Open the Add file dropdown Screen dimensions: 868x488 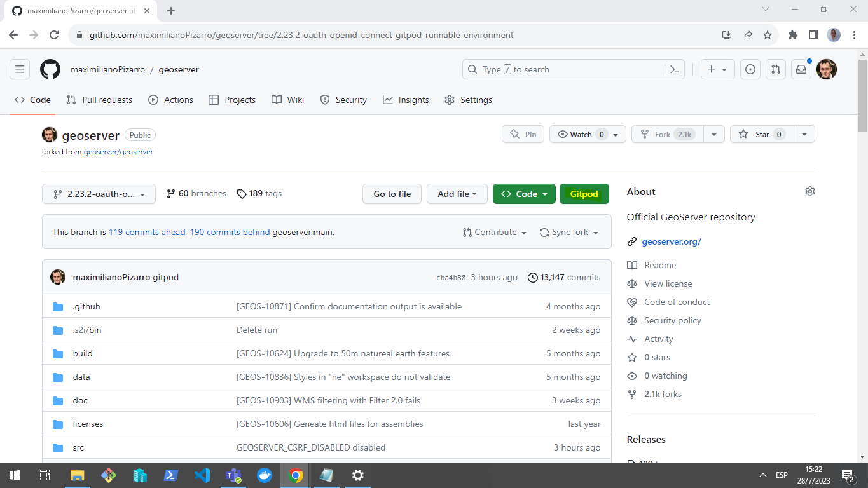(x=457, y=194)
